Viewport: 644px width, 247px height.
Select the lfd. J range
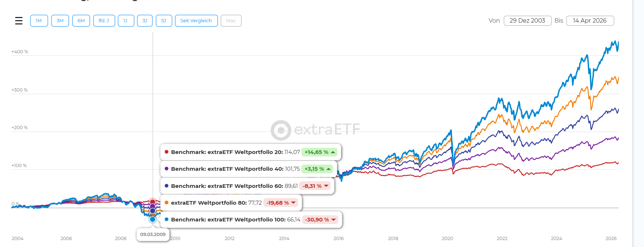click(104, 21)
